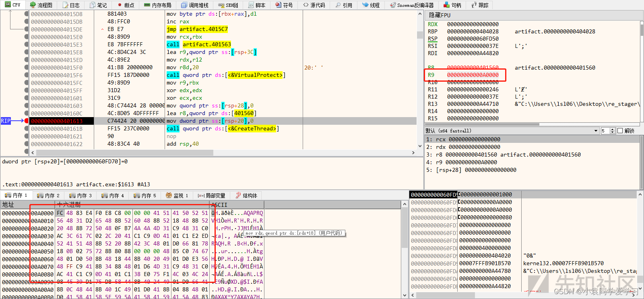Select the 'jmp artifact.4015C7' instruction
The height and width of the screenshot is (299, 644).
(x=197, y=29)
